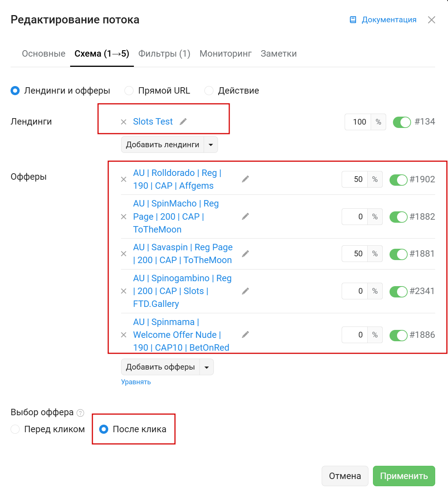Screen dimensions: 448x496
Task: Remove Slots Test landing with the X icon
Action: coord(123,122)
